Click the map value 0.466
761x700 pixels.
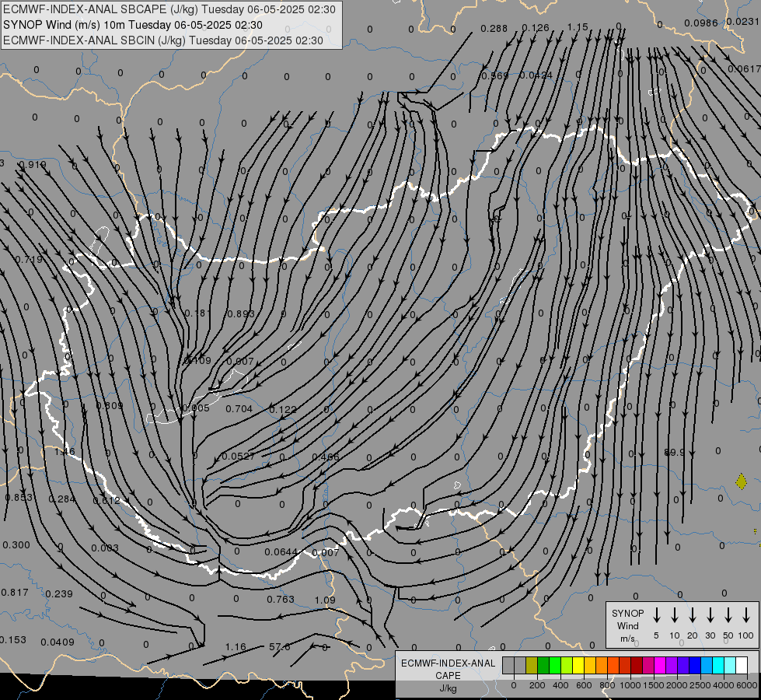click(326, 457)
